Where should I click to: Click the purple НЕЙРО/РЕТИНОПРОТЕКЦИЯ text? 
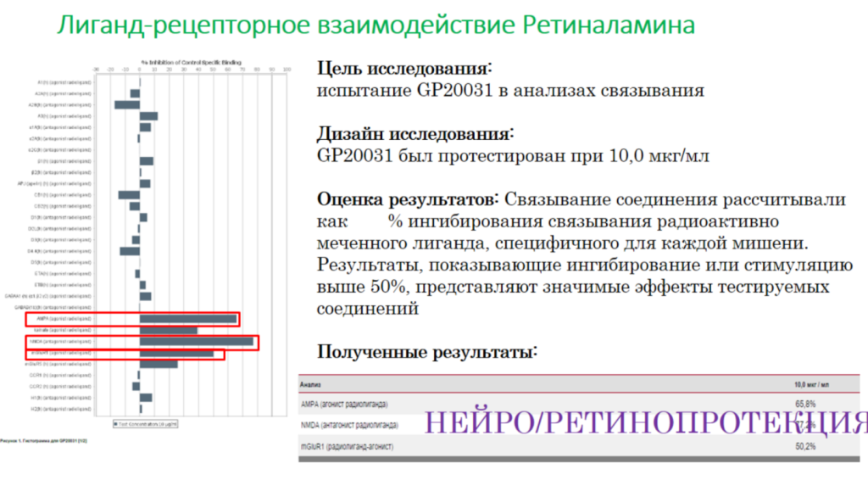644,422
